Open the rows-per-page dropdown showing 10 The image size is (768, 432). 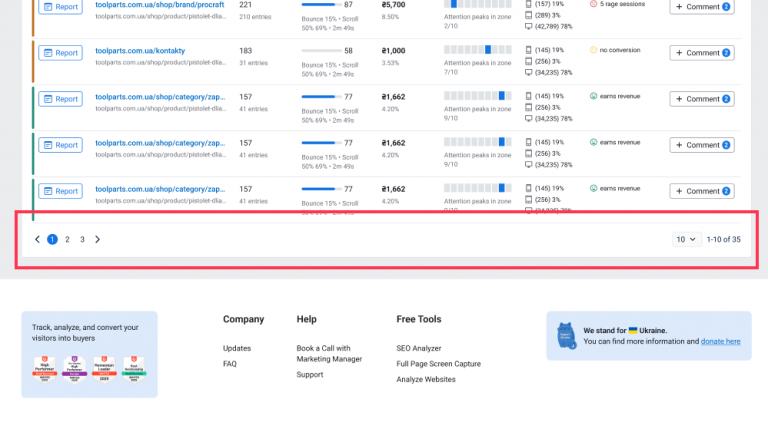pos(686,240)
